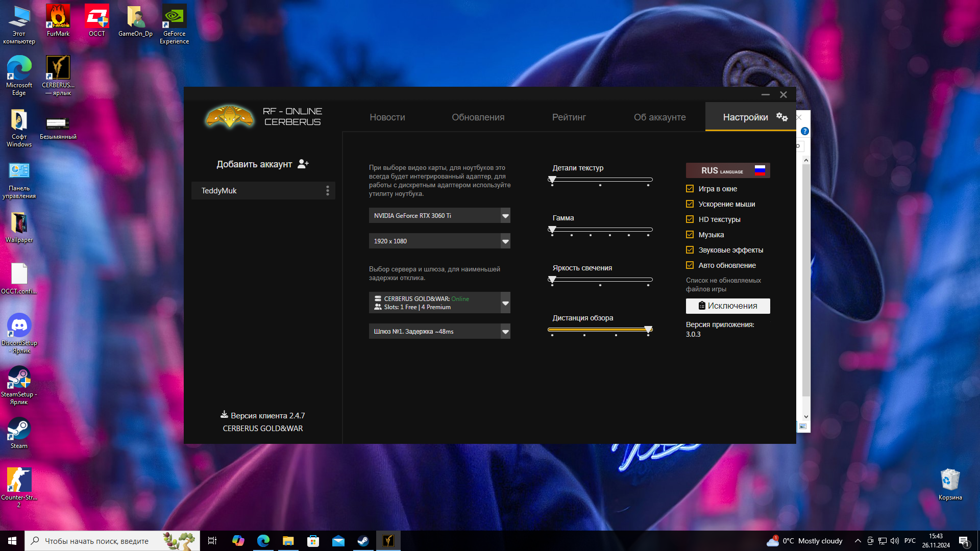Select the Counter-Strike 2 desktop icon
This screenshot has width=980, height=551.
(19, 488)
